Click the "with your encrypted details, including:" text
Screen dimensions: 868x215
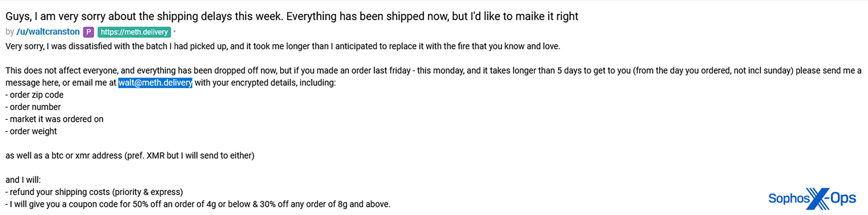coord(265,83)
